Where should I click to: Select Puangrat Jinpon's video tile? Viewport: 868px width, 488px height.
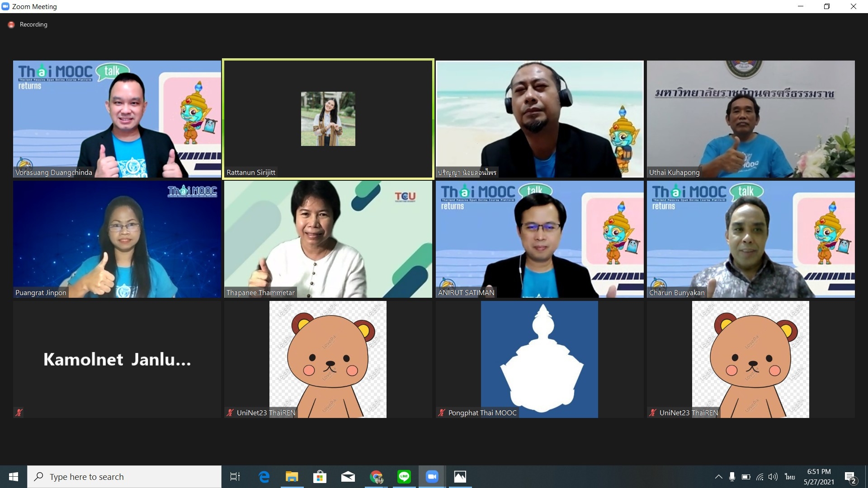(x=117, y=239)
